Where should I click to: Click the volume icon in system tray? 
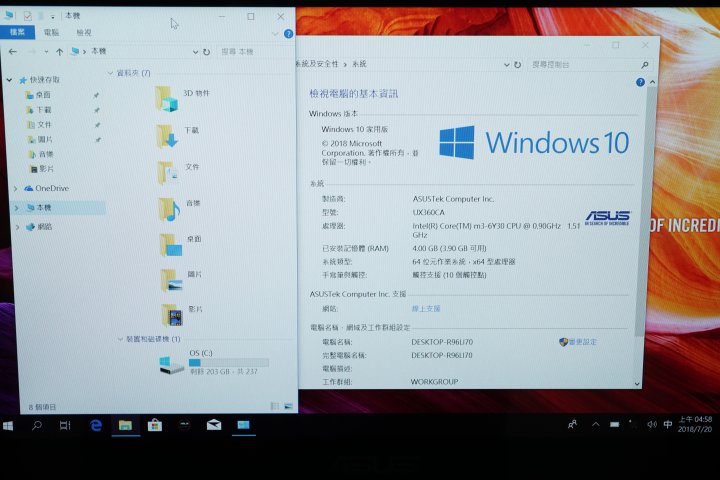click(x=652, y=424)
